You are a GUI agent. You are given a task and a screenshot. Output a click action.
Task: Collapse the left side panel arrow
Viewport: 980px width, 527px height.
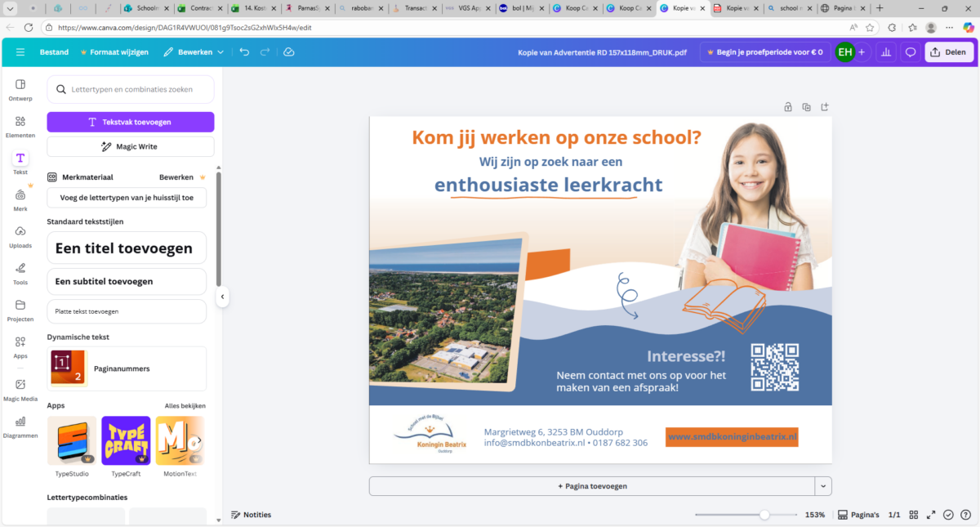(222, 297)
